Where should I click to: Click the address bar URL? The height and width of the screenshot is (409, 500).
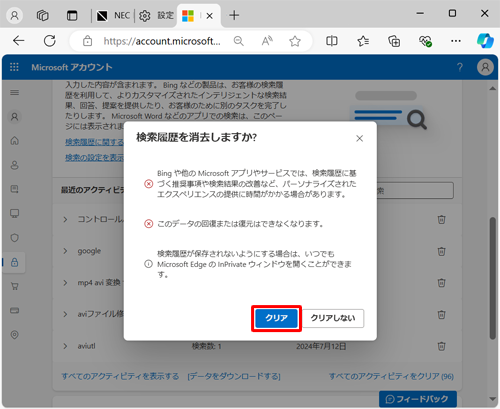tap(162, 41)
